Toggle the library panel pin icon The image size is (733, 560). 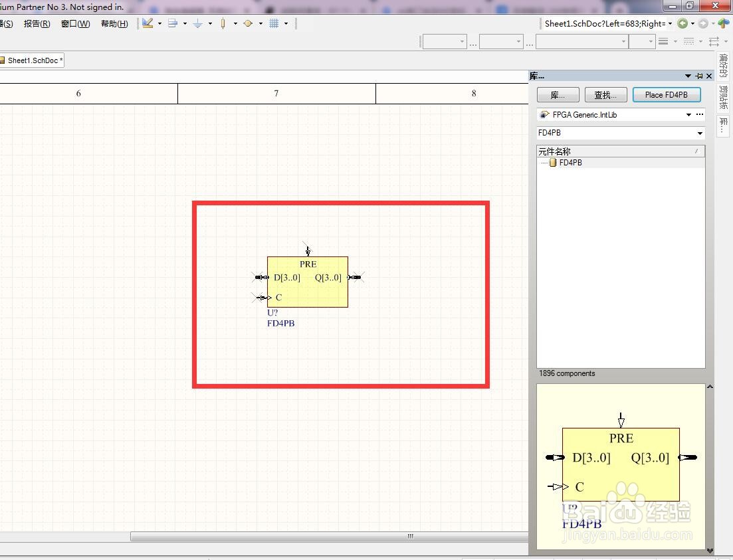699,76
